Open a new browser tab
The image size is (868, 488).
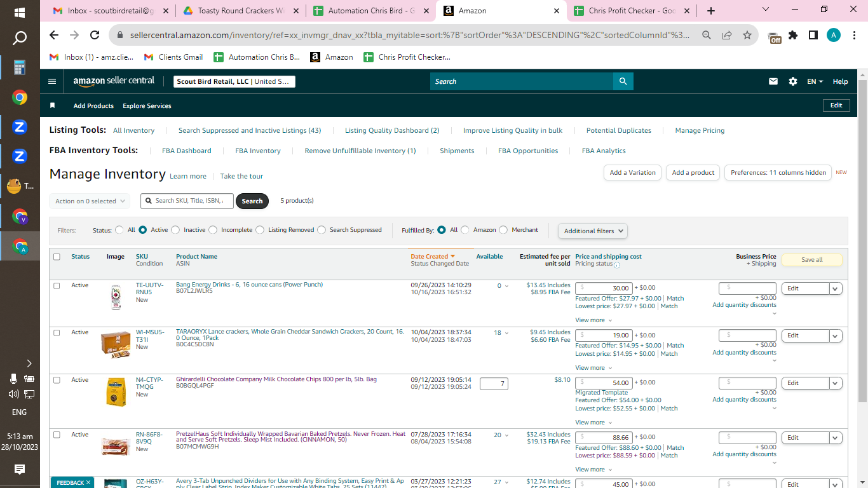710,11
